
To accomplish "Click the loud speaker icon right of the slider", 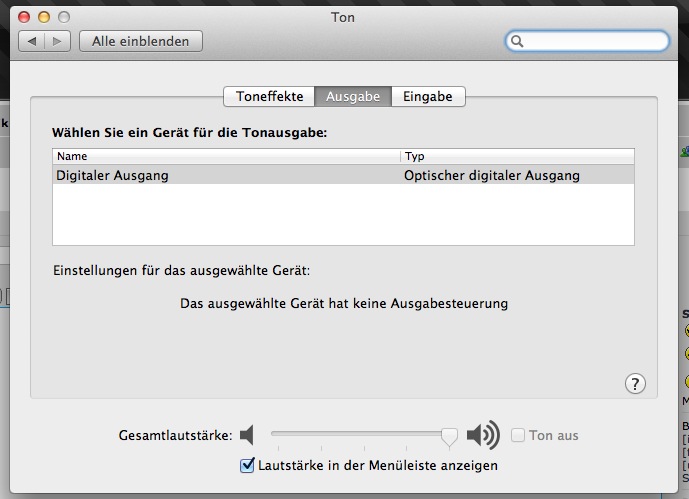I will tap(483, 435).
